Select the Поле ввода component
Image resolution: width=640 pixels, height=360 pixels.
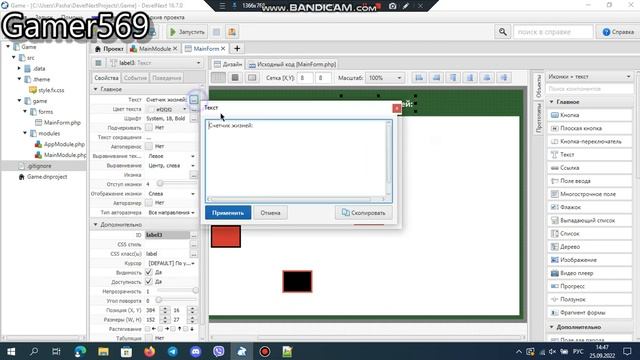click(x=589, y=181)
